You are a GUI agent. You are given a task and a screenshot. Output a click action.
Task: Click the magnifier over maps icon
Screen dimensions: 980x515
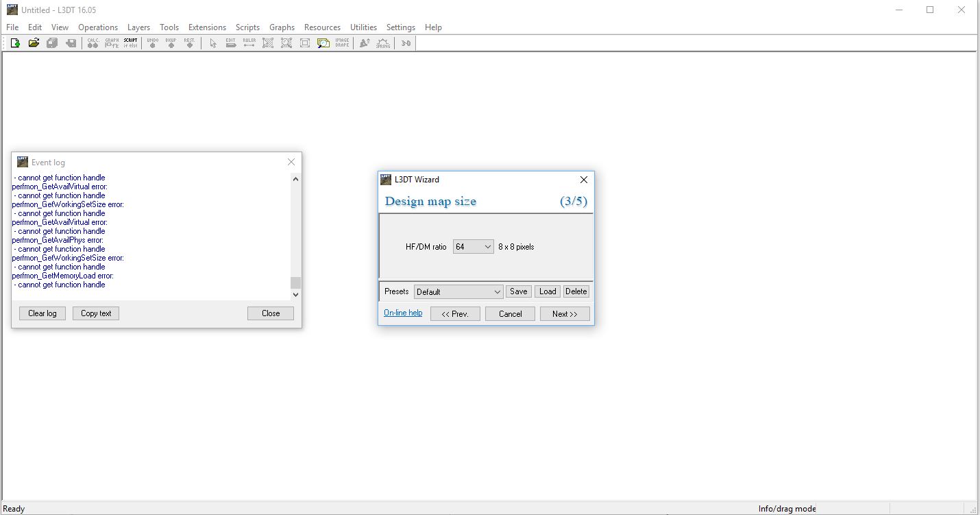pos(323,43)
